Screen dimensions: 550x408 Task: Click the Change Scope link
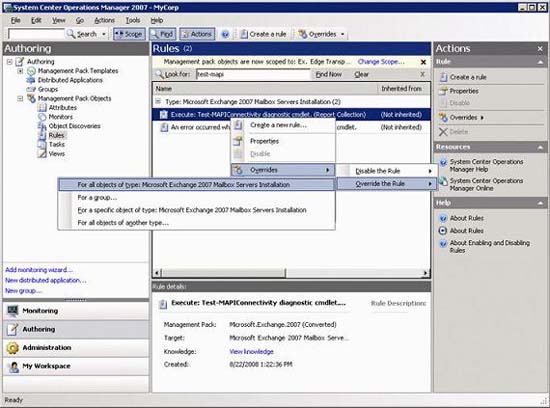coord(381,62)
